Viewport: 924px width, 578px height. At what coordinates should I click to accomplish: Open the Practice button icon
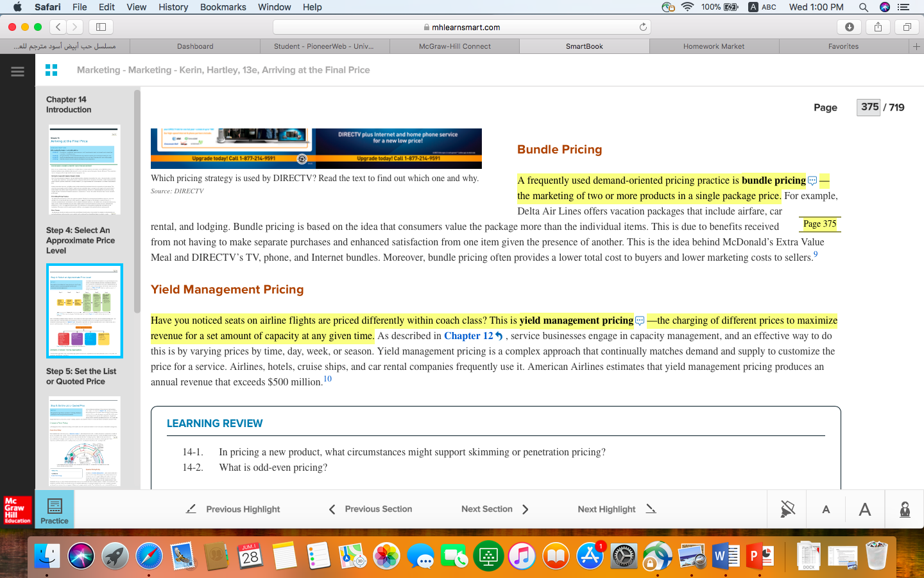coord(55,510)
